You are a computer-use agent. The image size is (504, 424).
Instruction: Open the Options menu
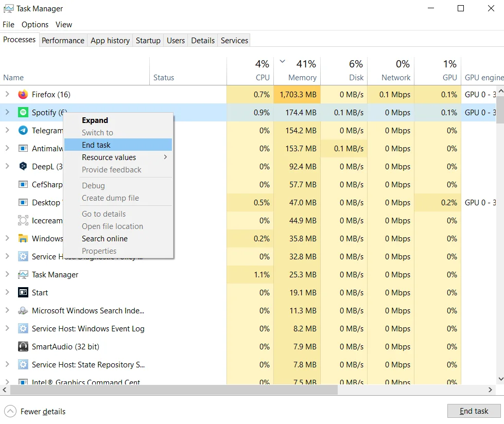point(35,24)
